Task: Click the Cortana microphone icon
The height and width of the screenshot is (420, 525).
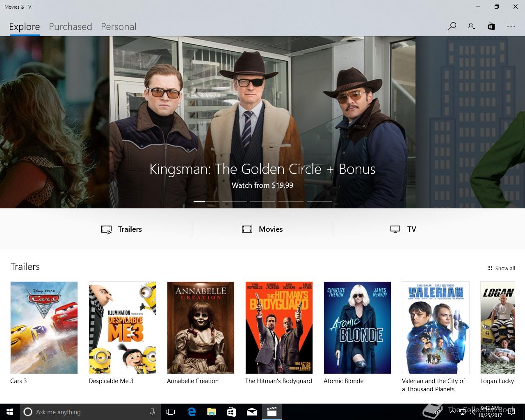Action: point(152,412)
